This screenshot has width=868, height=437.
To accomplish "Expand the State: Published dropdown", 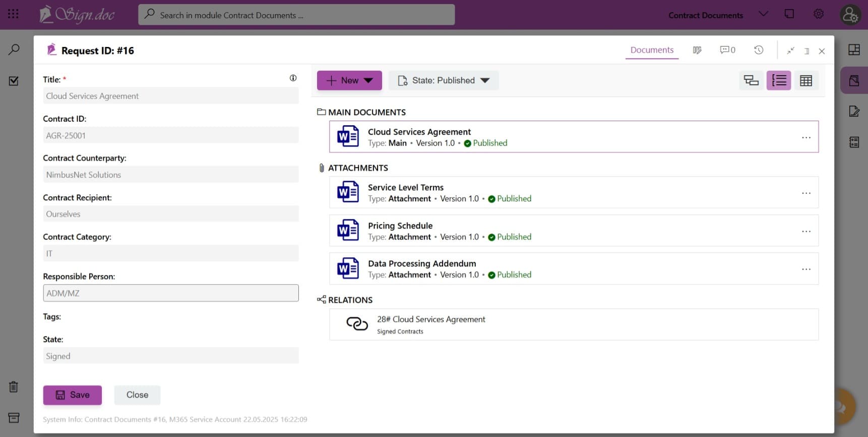I will click(444, 80).
